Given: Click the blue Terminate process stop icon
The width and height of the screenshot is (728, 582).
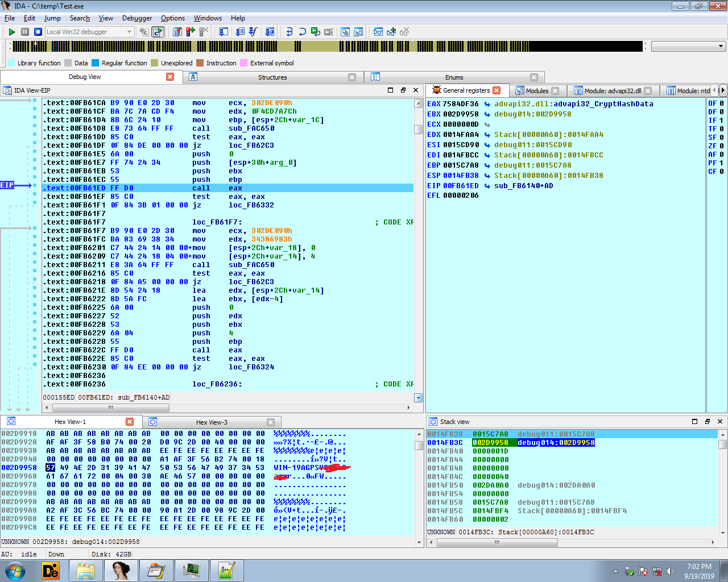Looking at the screenshot, I should pos(38,32).
